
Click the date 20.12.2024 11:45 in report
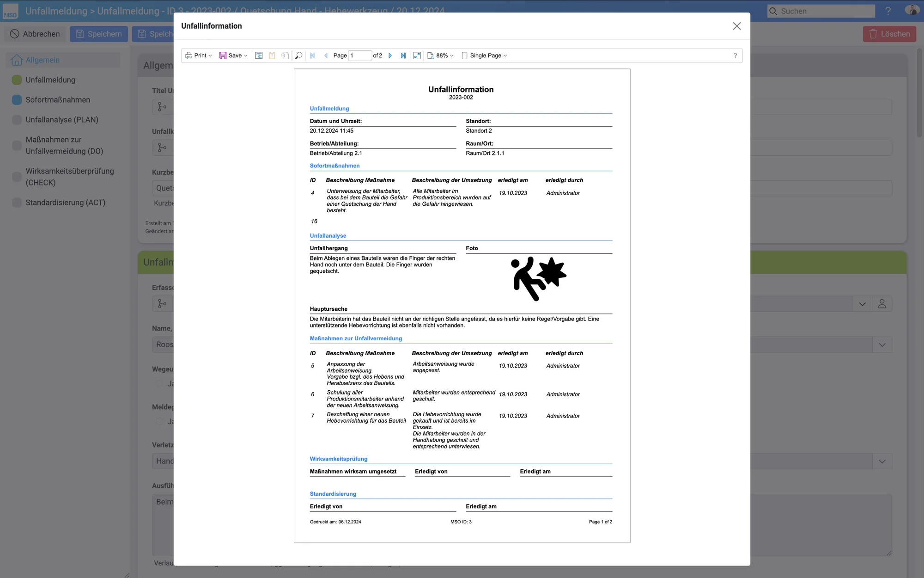click(x=331, y=131)
